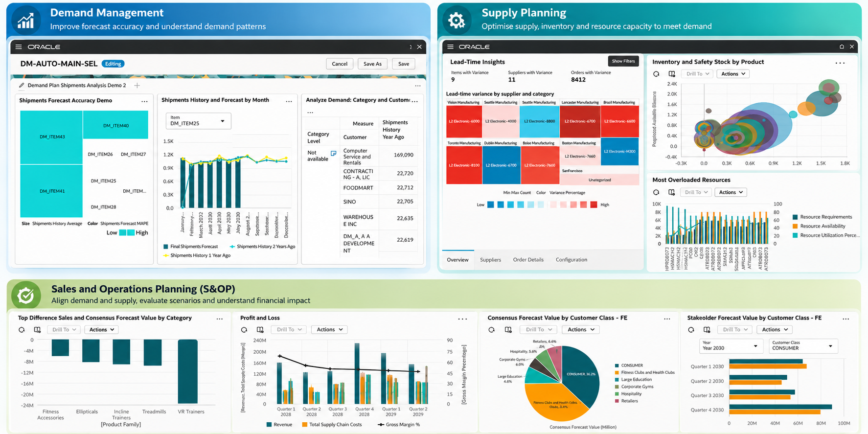The image size is (868, 434).
Task: Open the Item DM_ITEM25 dropdown
Action: 198,121
